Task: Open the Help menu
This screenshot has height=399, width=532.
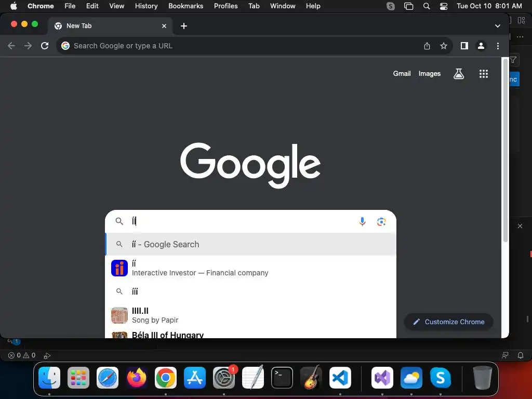Action: point(313,6)
